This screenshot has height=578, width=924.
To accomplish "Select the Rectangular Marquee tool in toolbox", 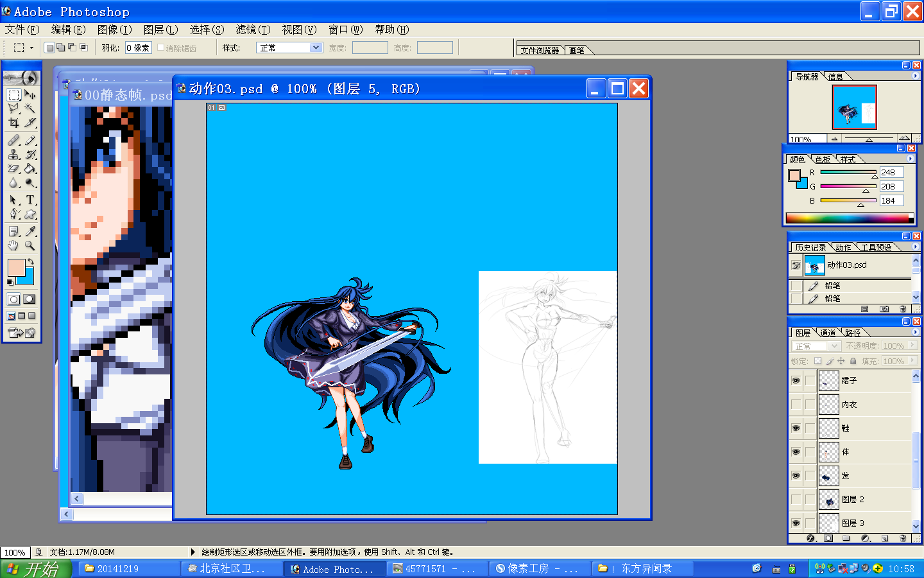I will tap(13, 94).
